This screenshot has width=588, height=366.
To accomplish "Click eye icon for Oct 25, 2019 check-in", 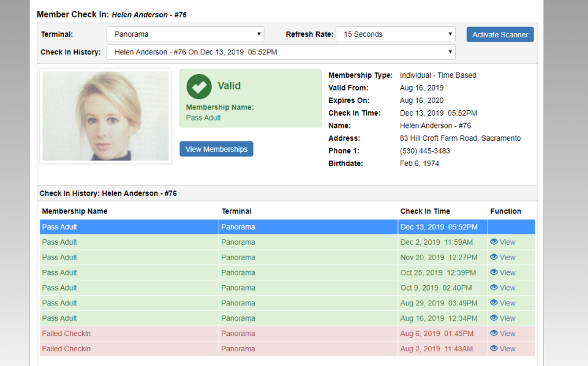I will tap(494, 272).
